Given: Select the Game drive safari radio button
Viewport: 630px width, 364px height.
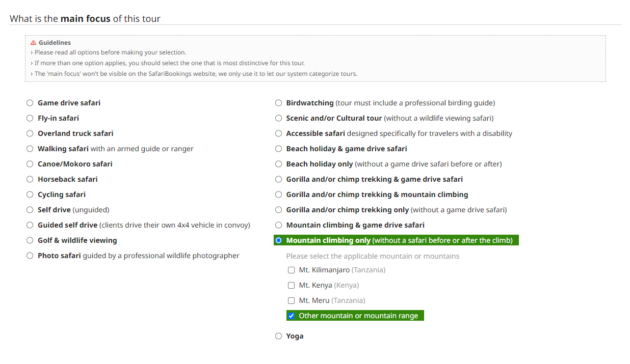Looking at the screenshot, I should click(30, 103).
